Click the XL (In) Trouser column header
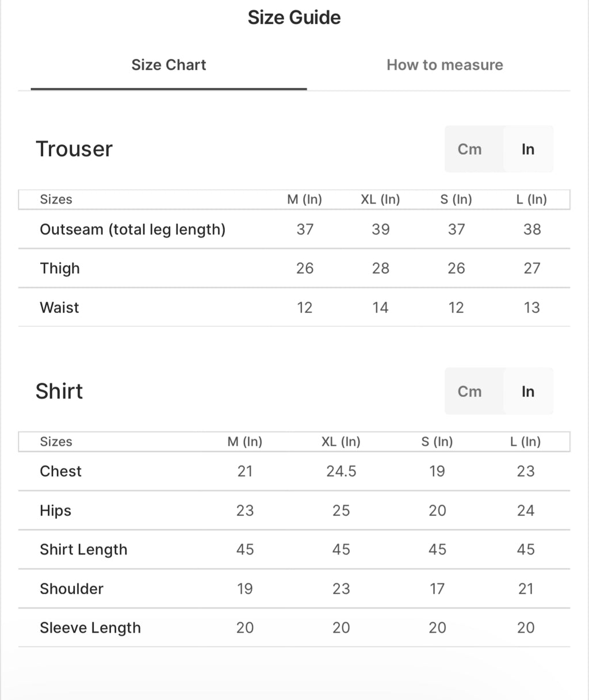Screen dimensions: 589x700 380,200
